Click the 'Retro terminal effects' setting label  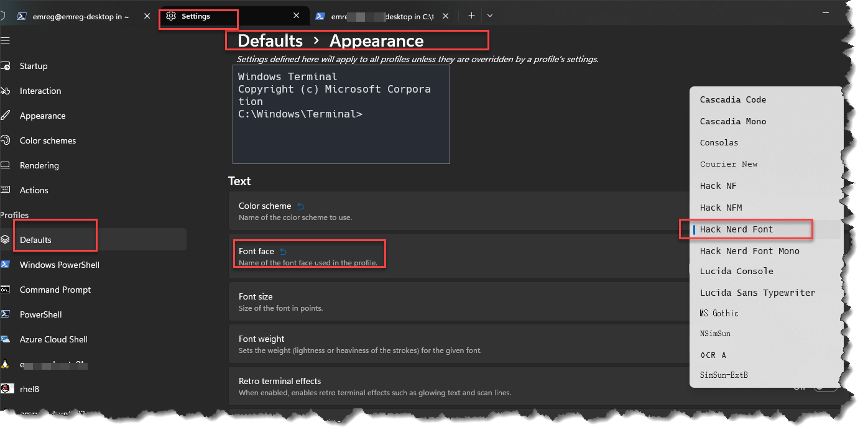pyautogui.click(x=280, y=381)
